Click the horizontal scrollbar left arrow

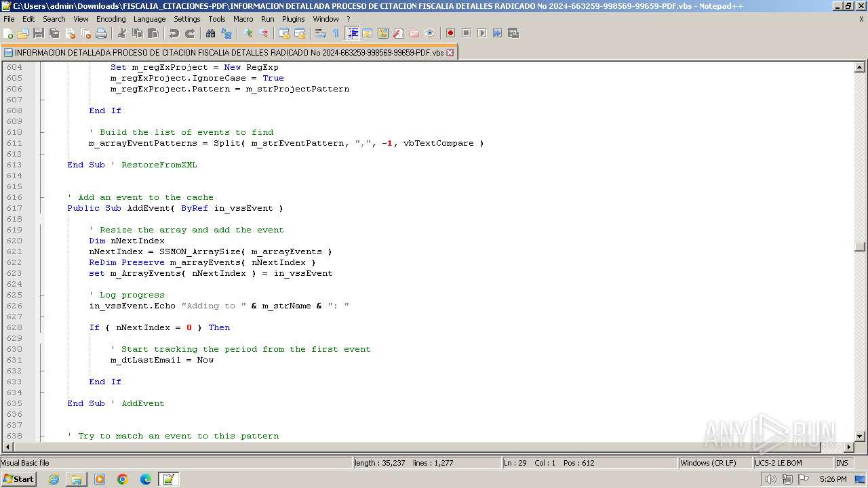pos(7,447)
